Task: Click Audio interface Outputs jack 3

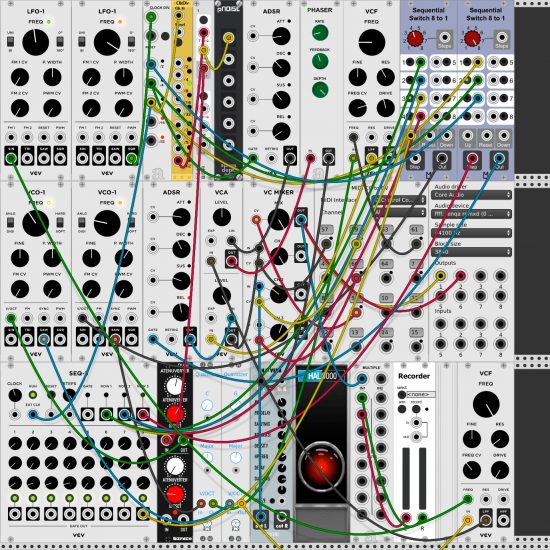Action: [481, 276]
